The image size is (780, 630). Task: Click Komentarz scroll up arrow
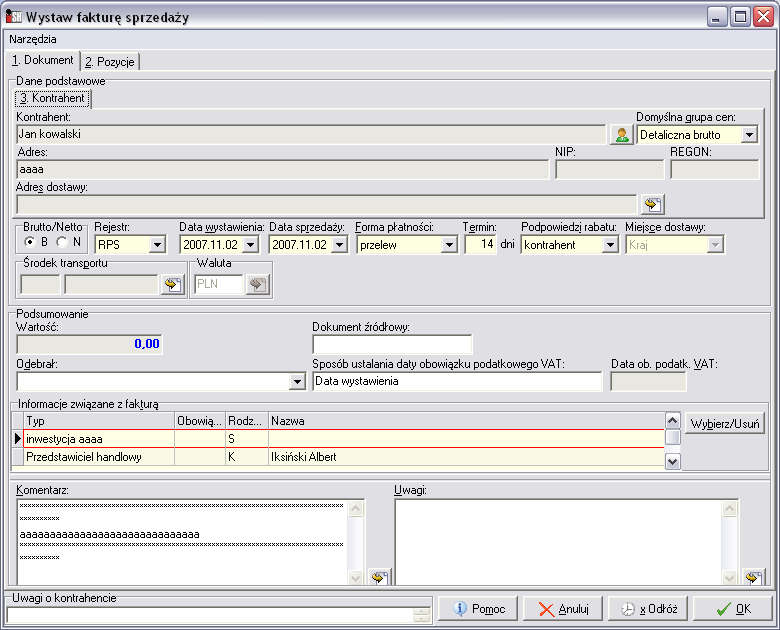pos(356,509)
